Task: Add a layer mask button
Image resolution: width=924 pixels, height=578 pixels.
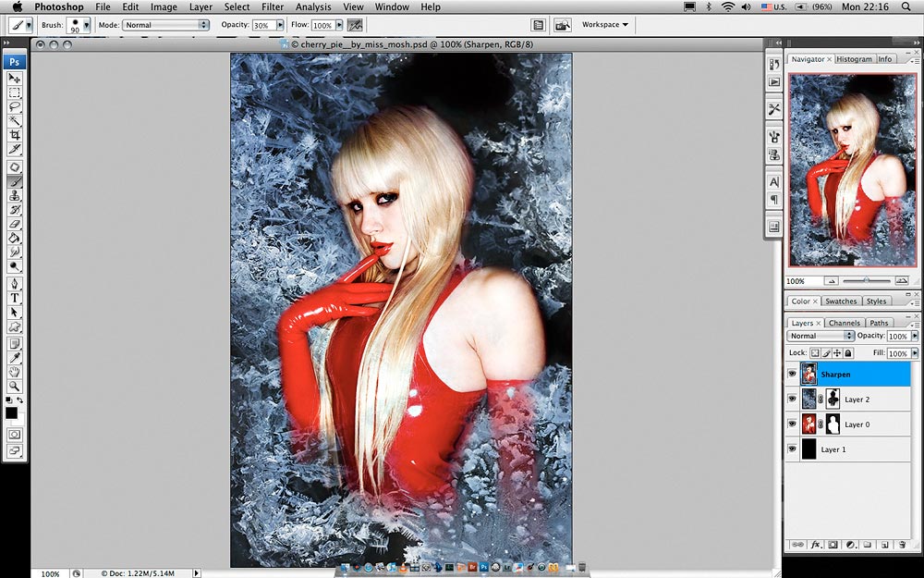Action: click(x=833, y=545)
